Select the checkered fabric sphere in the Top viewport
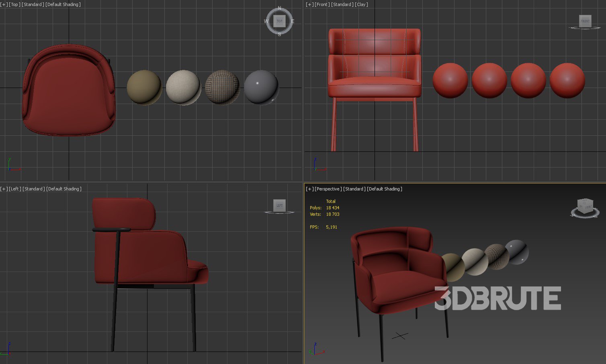Viewport: 606px width, 364px height. [222, 87]
